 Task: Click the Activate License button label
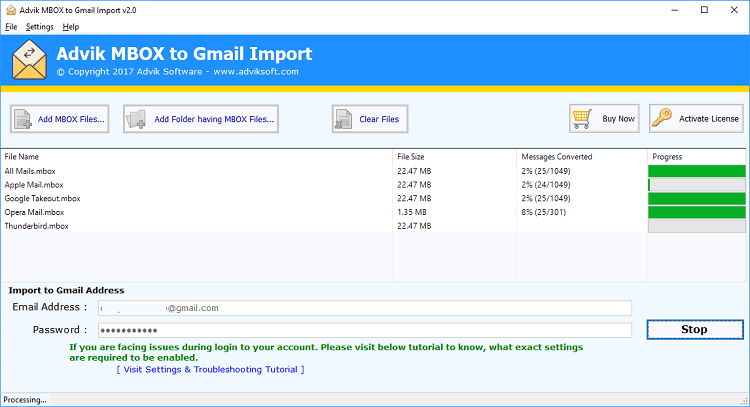point(709,119)
